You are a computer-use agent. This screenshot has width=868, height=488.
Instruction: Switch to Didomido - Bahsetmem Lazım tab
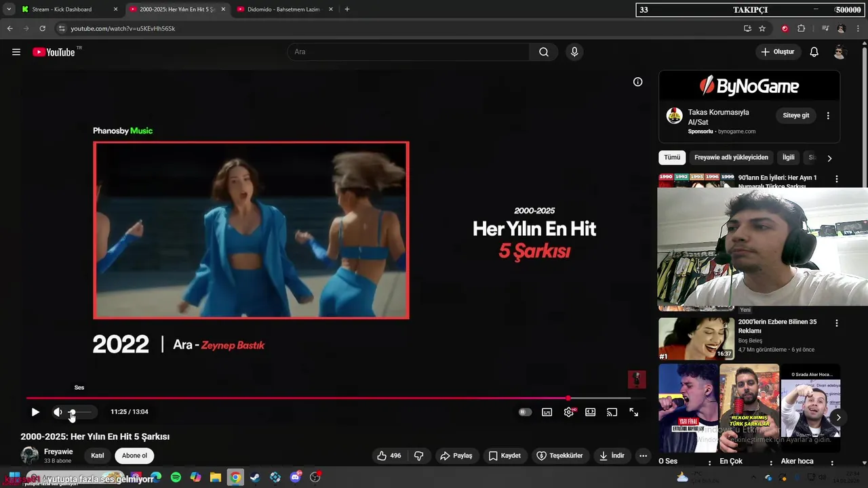click(x=285, y=9)
